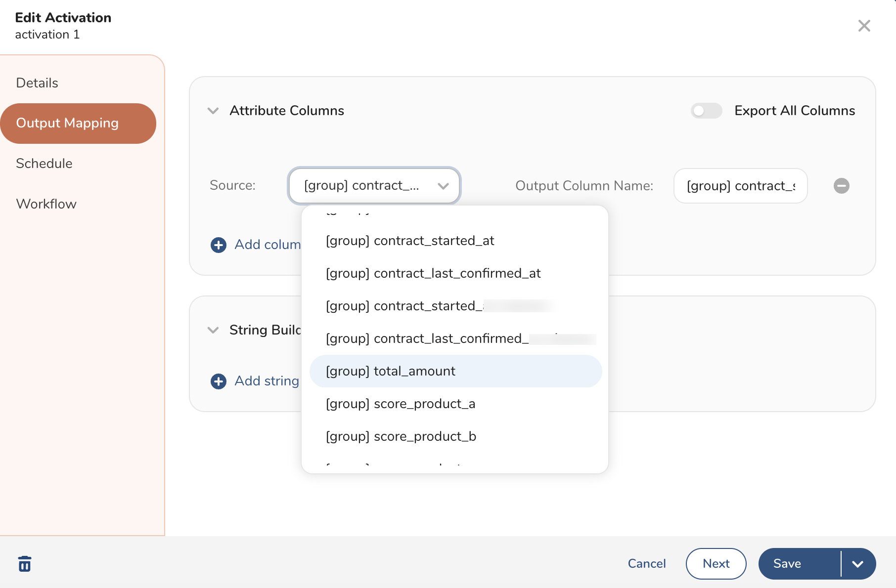896x588 pixels.
Task: Close the Edit Activation dialog
Action: 864,26
